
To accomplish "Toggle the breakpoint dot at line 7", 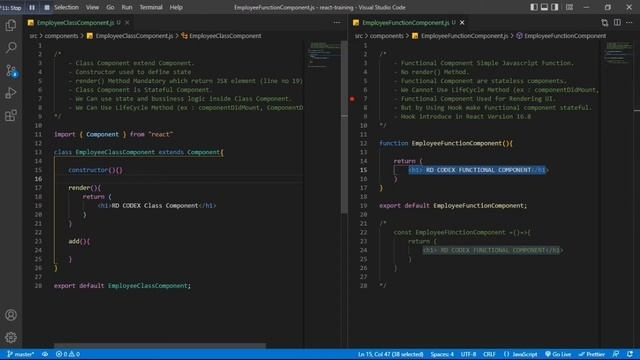I will (x=352, y=99).
